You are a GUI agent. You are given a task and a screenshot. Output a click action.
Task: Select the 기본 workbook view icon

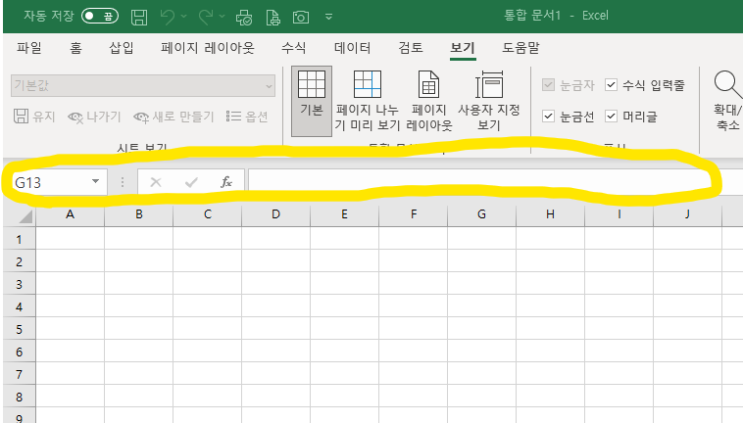pos(311,101)
